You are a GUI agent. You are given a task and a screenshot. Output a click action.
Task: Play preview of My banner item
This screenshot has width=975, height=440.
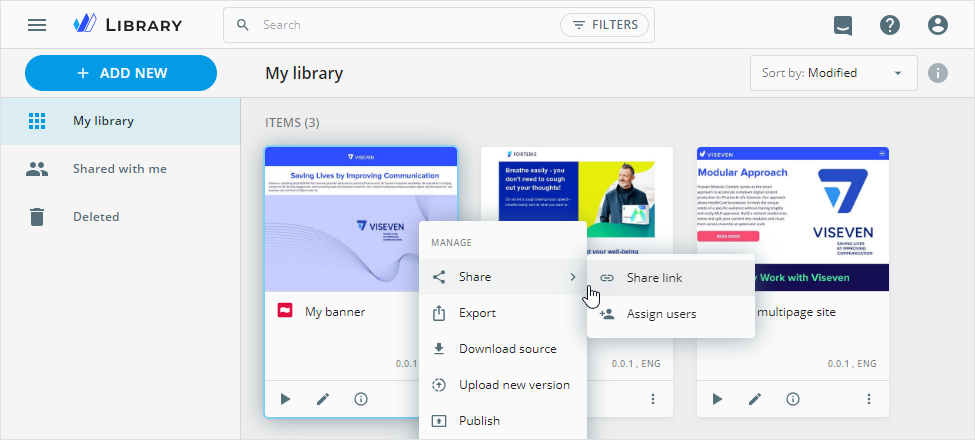click(285, 399)
